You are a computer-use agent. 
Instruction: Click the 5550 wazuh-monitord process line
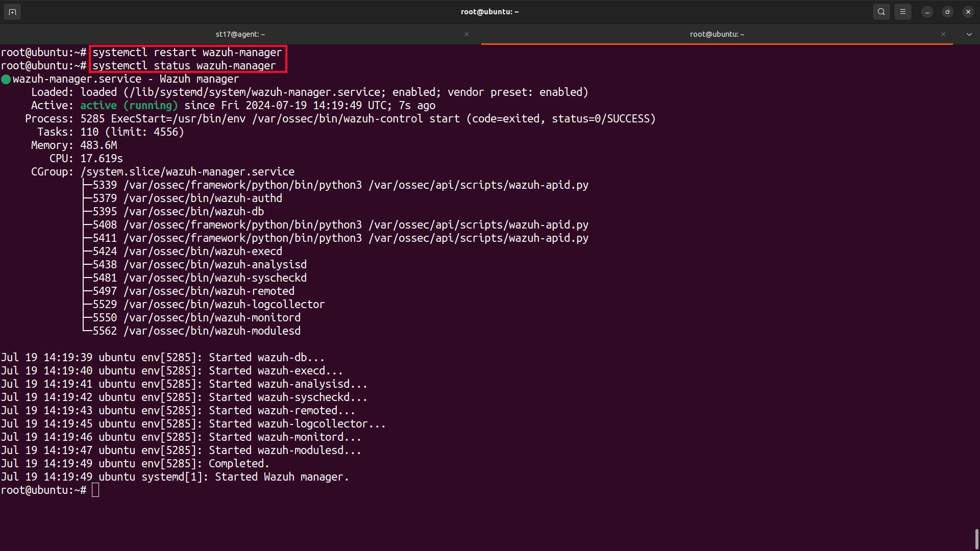pos(197,318)
